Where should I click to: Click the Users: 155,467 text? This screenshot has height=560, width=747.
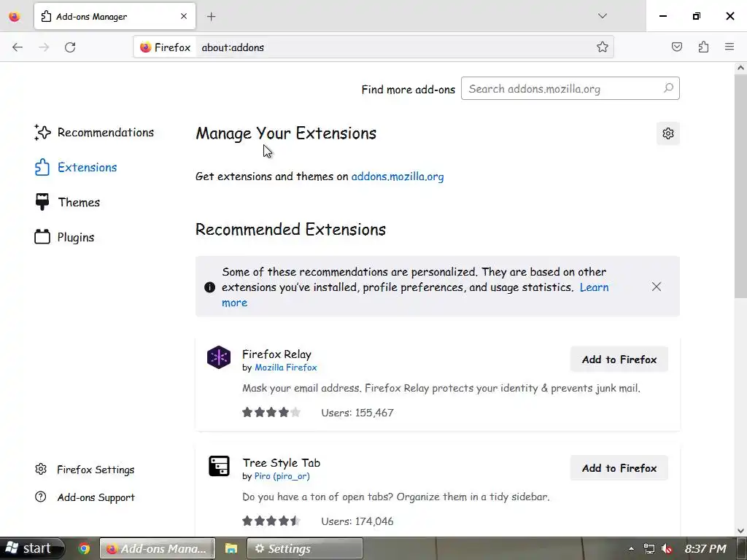coord(357,413)
